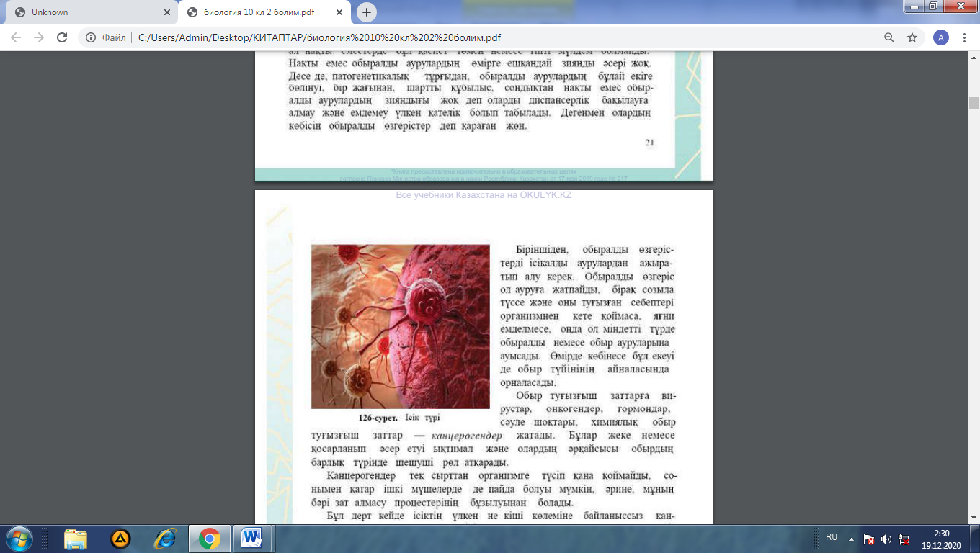View site information for the Файл page
This screenshot has height=553, width=980.
[106, 37]
